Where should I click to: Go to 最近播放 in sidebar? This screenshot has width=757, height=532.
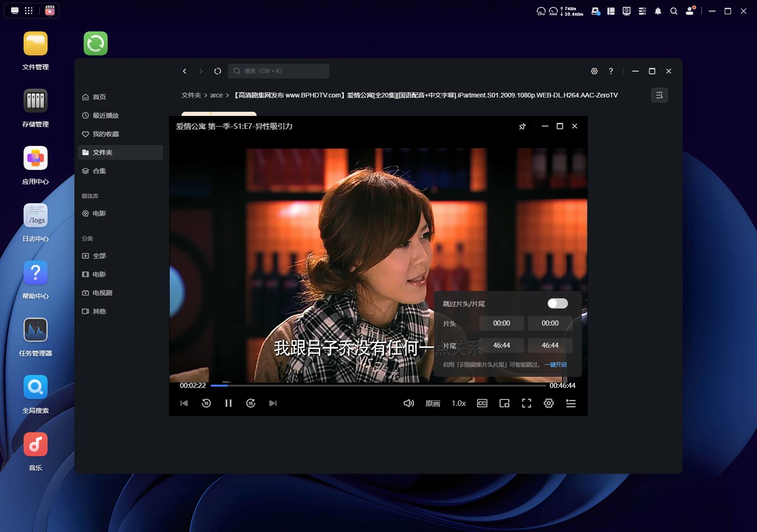pos(105,115)
